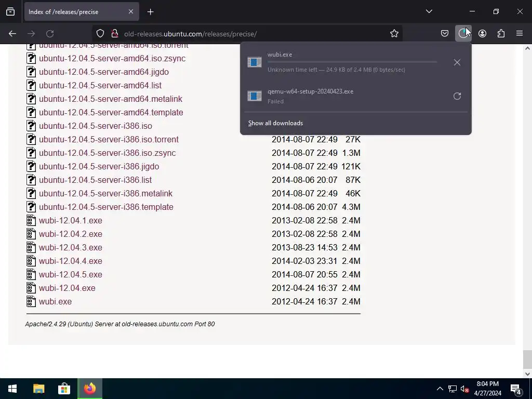This screenshot has height=399, width=532.
Task: Expand the list all tabs chevron
Action: (x=429, y=11)
